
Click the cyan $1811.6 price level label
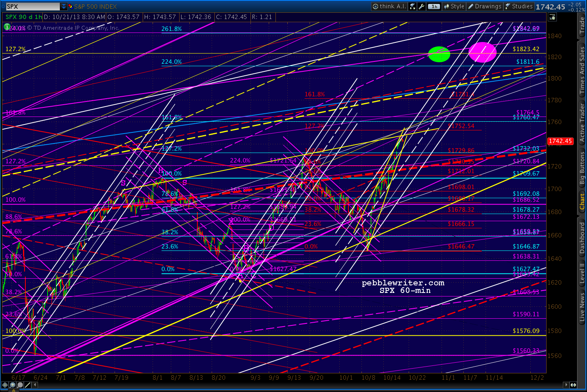[x=528, y=62]
